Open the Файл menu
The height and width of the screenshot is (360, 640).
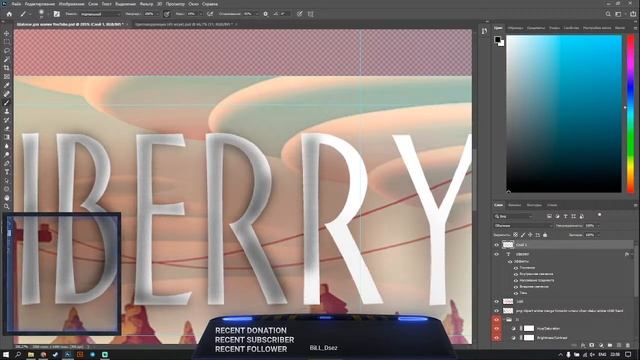click(16, 4)
